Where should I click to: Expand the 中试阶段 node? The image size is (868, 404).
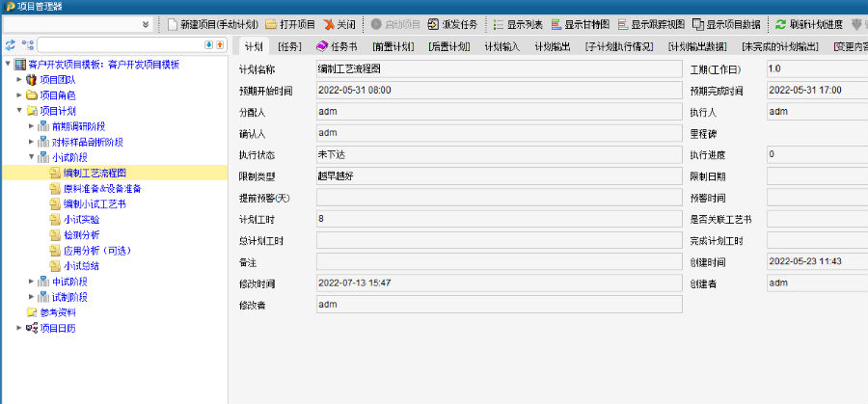(x=31, y=282)
